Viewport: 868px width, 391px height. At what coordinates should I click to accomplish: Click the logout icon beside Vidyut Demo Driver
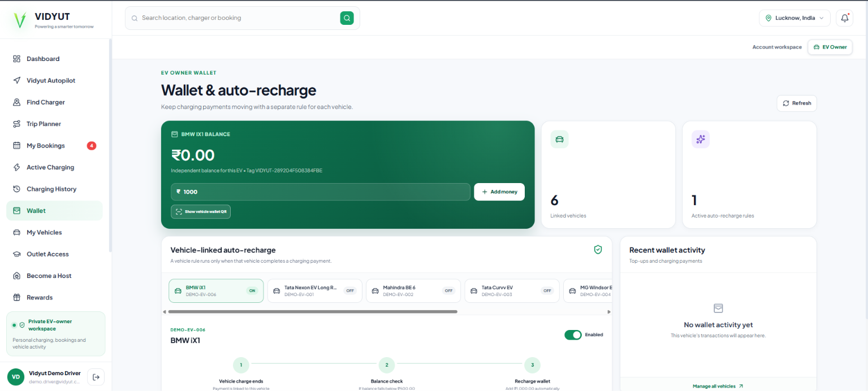point(96,377)
